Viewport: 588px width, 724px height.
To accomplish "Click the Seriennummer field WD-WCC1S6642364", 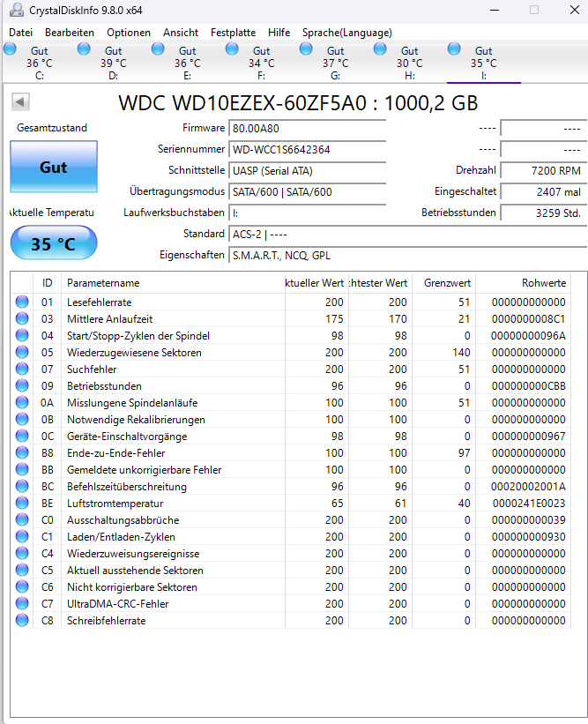I will coord(308,150).
